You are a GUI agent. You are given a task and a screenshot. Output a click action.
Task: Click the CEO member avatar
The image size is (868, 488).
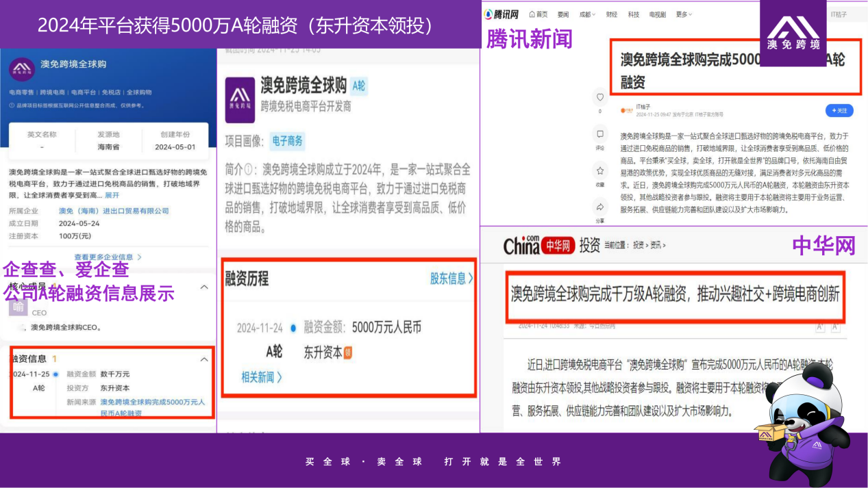[x=19, y=307]
